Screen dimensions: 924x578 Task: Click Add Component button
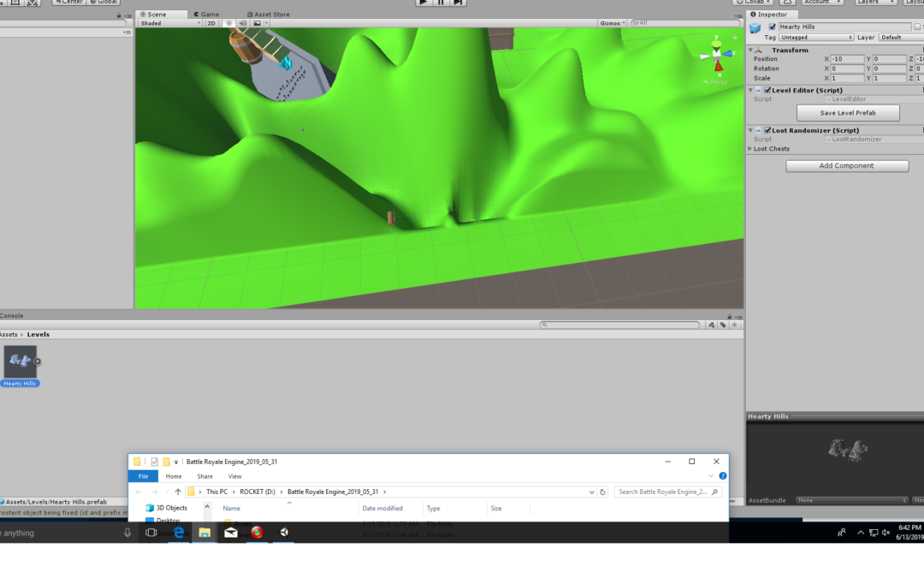pos(847,166)
